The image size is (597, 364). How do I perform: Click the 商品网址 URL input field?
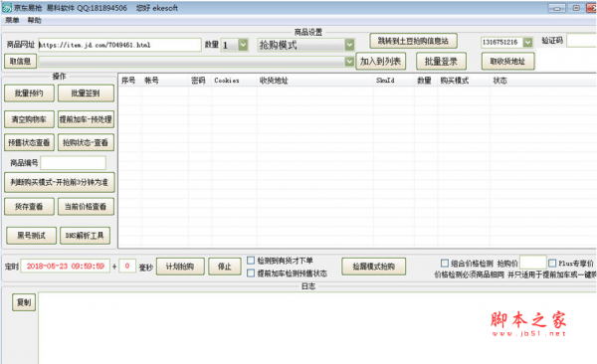point(119,45)
